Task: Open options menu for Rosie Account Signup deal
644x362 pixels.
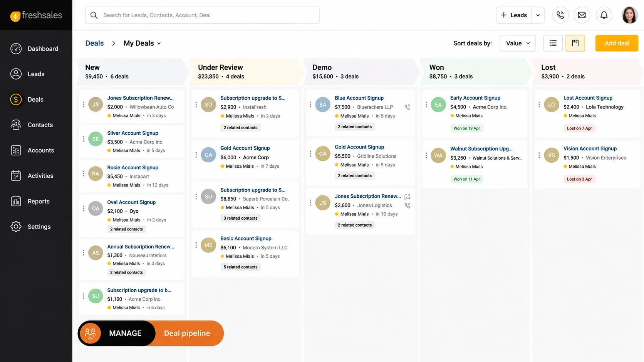Action: [x=83, y=173]
